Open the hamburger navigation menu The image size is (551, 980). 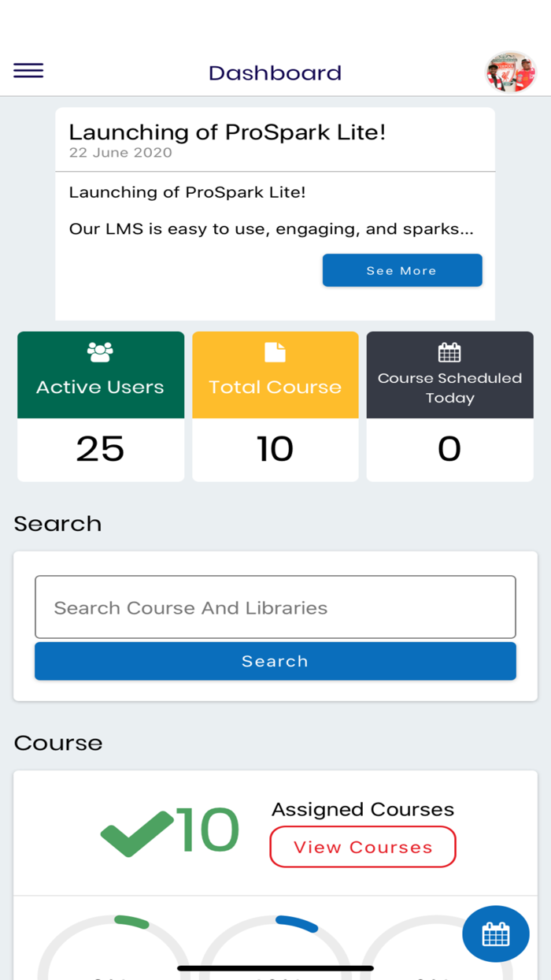pyautogui.click(x=28, y=70)
